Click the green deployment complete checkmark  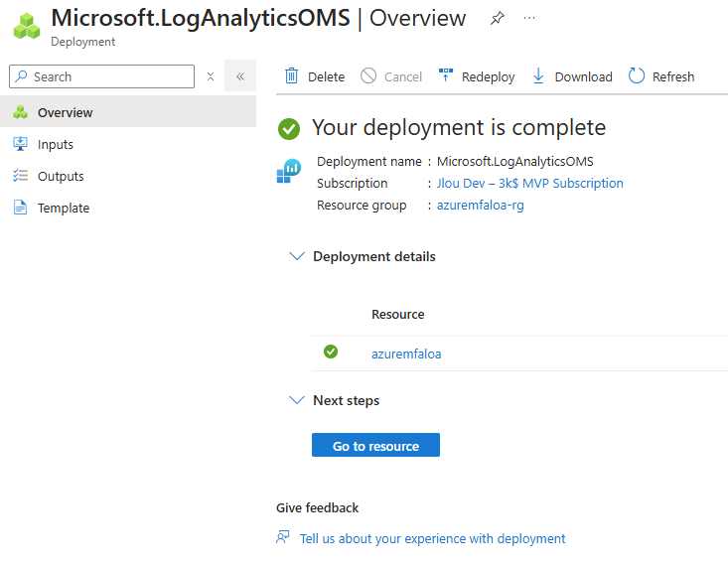(289, 129)
